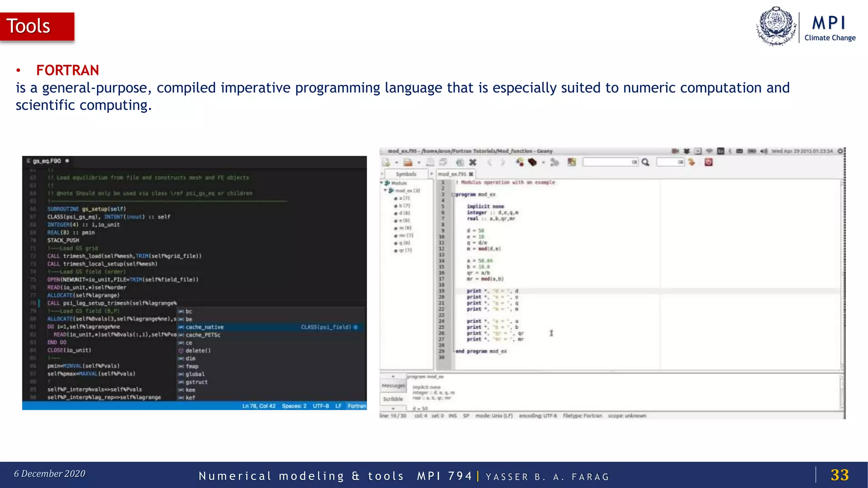This screenshot has width=868, height=488.
Task: Click the volume icon in Ubuntu top panel
Action: pos(764,151)
